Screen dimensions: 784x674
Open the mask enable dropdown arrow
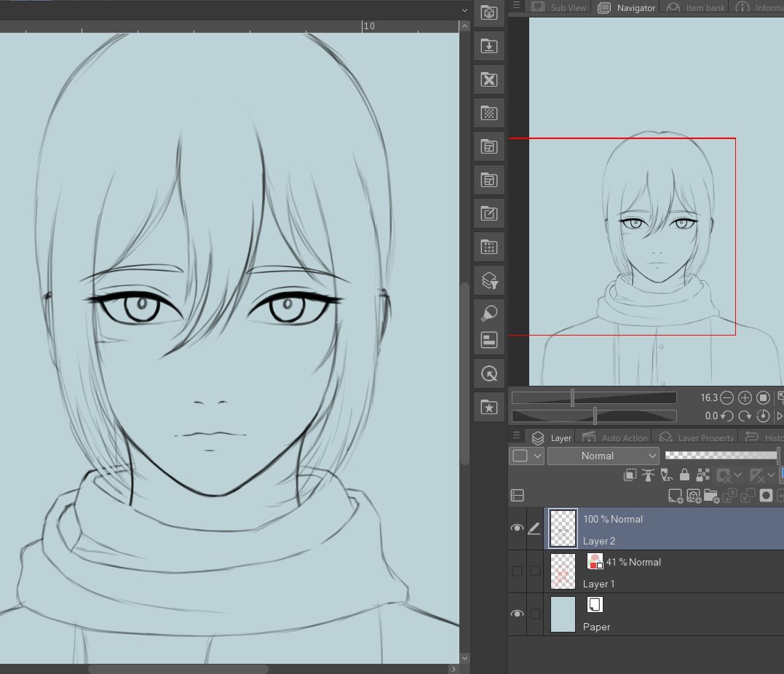tap(738, 475)
